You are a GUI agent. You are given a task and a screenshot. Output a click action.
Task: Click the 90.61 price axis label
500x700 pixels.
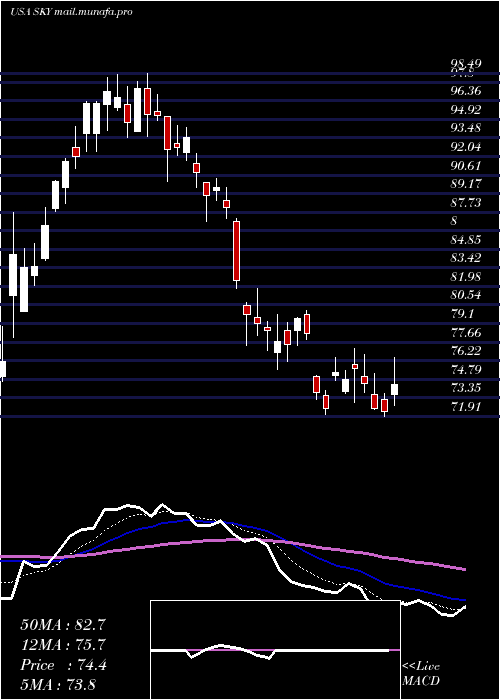tap(466, 166)
